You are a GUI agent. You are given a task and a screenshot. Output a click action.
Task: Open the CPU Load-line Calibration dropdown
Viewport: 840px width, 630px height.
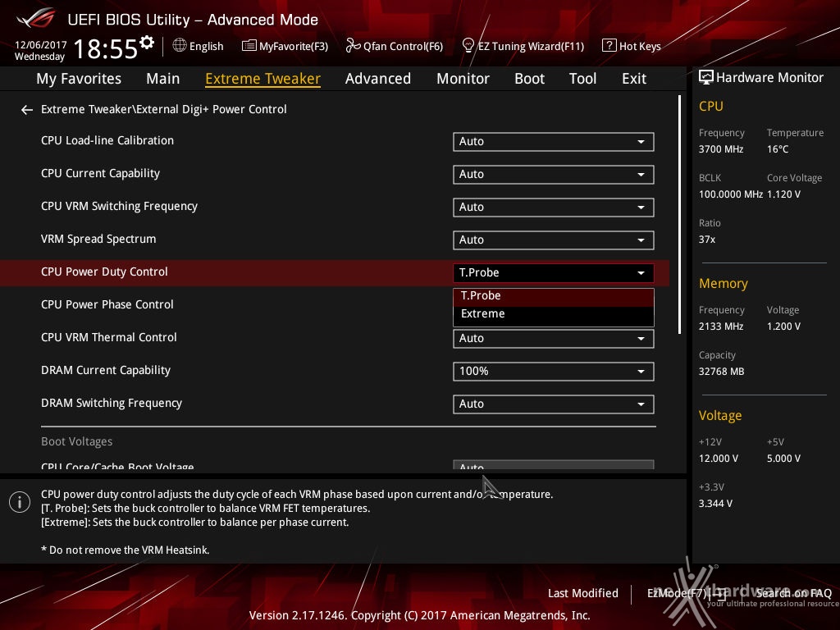[554, 141]
